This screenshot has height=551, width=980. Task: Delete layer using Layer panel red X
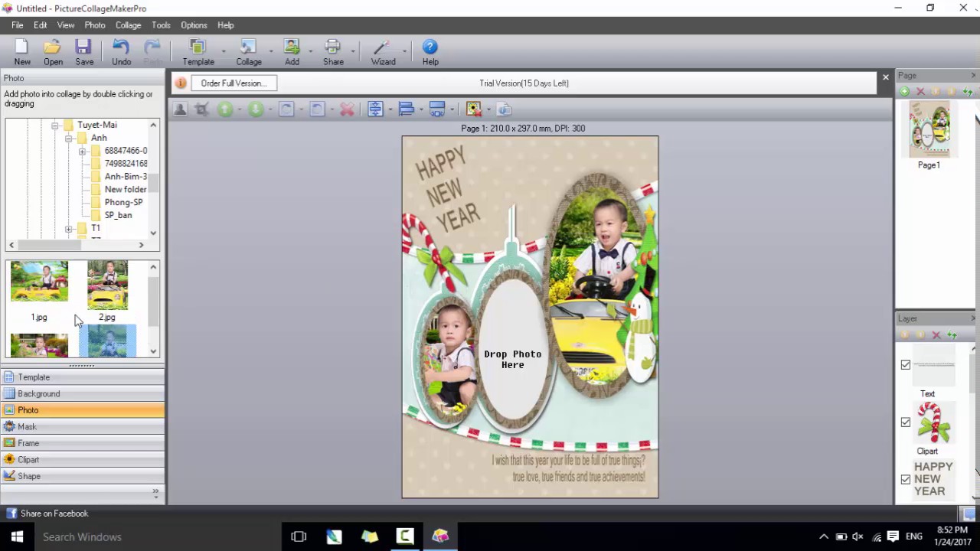click(936, 335)
